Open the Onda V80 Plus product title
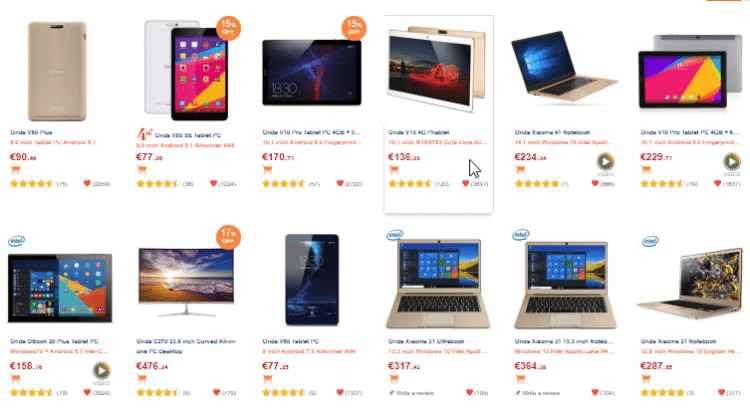Image resolution: width=750 pixels, height=416 pixels. coord(31,132)
